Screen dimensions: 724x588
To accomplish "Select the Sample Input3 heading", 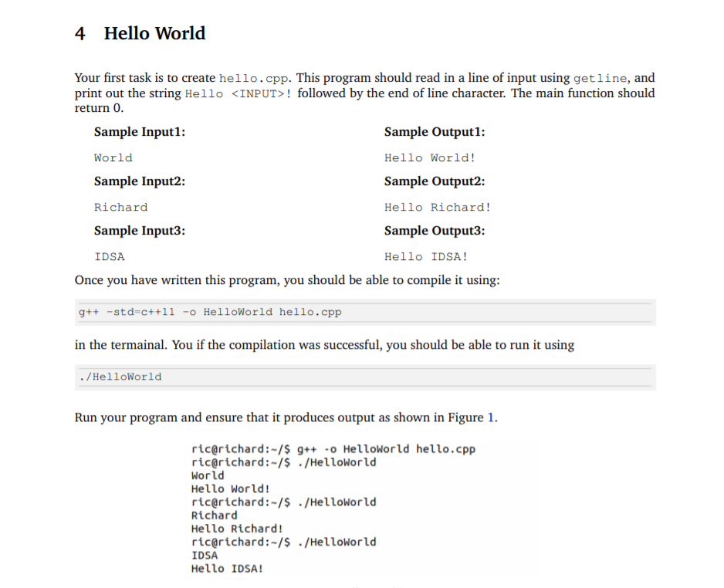I will 139,230.
